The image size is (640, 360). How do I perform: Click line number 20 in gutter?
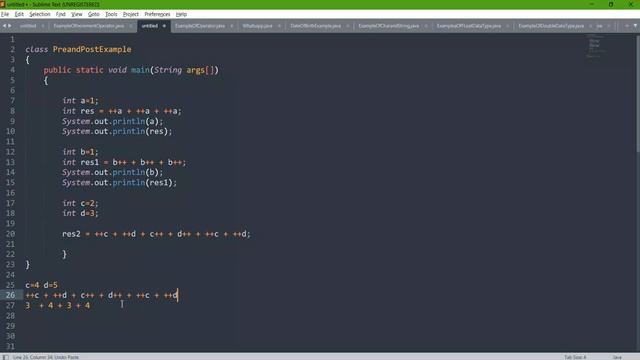(x=10, y=234)
